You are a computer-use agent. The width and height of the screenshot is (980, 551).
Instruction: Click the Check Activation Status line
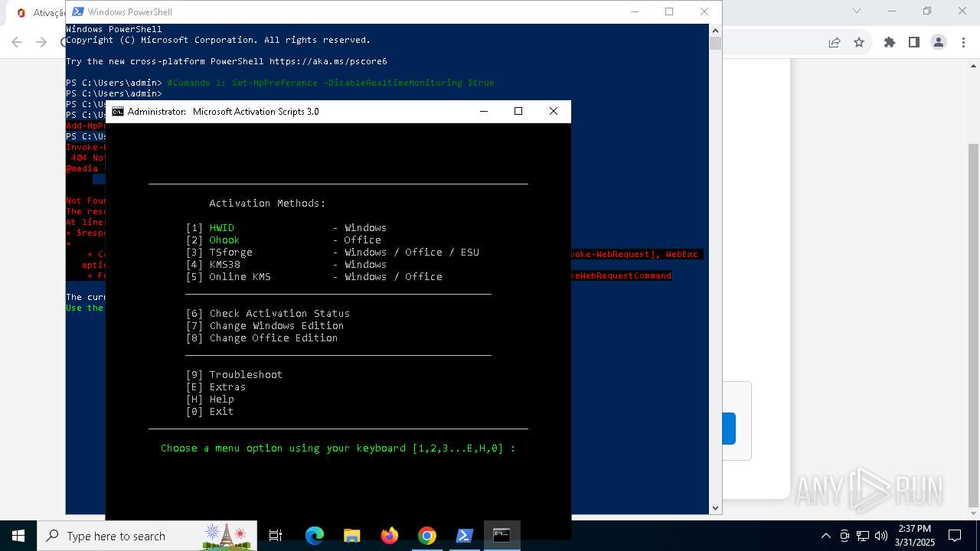click(268, 313)
